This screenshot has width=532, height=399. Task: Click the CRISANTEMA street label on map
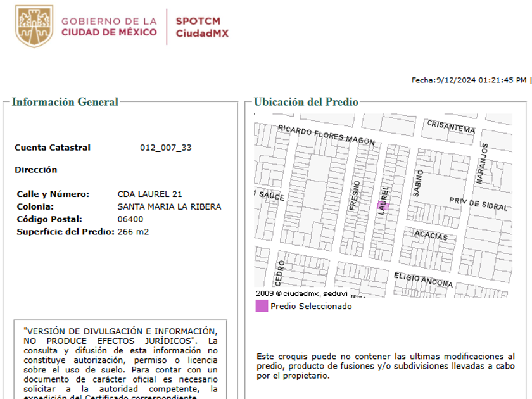(x=451, y=127)
